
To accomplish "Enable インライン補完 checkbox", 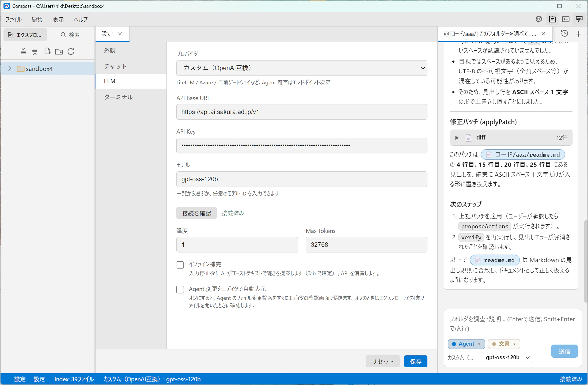I will (180, 265).
